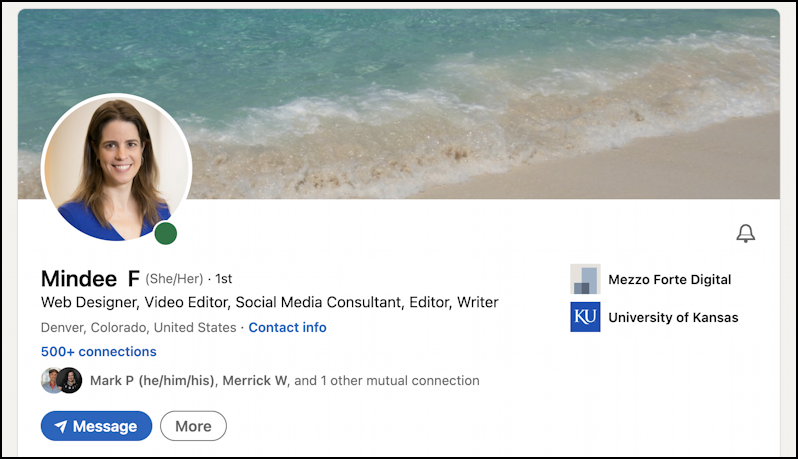Click the name Mindee F heading
Viewport: 798px width, 459px height.
coord(90,279)
